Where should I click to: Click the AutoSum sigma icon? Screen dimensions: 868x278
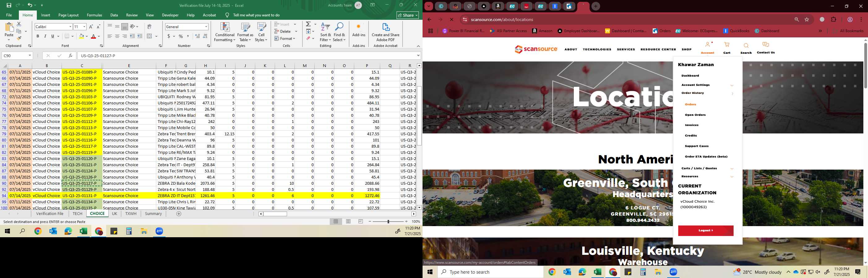coord(308,24)
